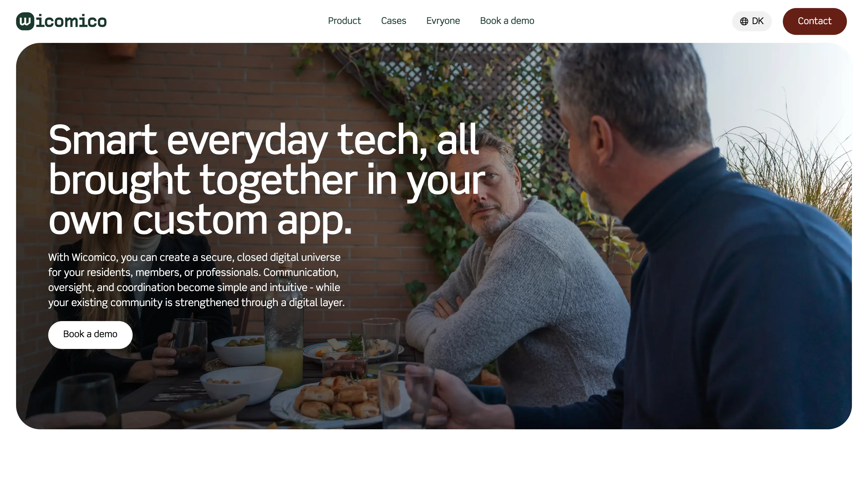Go to the Cases page
Screen dimensions: 868x481
point(393,21)
